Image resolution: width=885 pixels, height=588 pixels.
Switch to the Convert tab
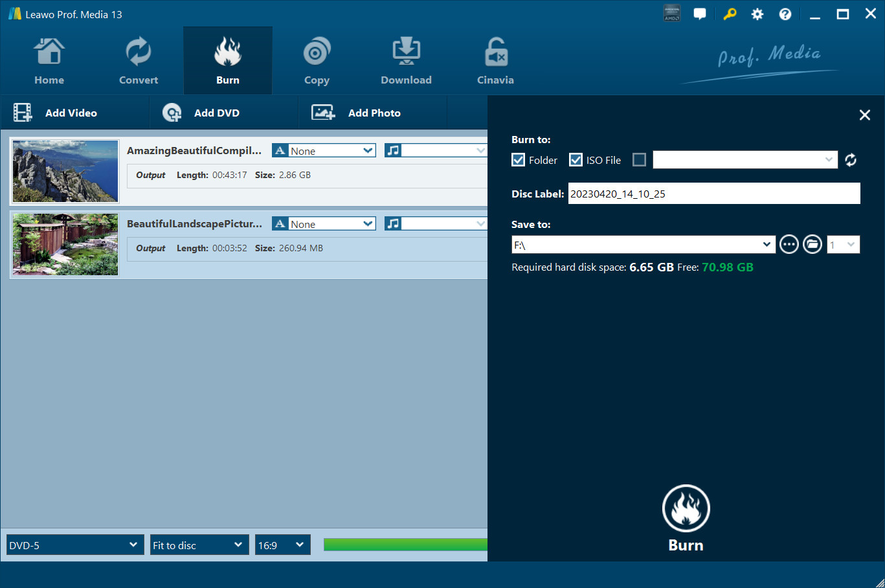click(139, 62)
